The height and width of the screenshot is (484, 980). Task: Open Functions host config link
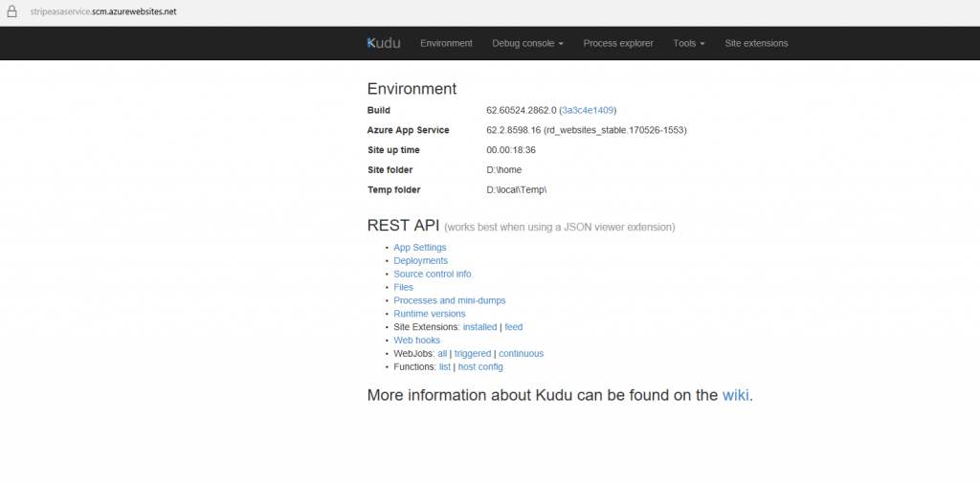480,366
